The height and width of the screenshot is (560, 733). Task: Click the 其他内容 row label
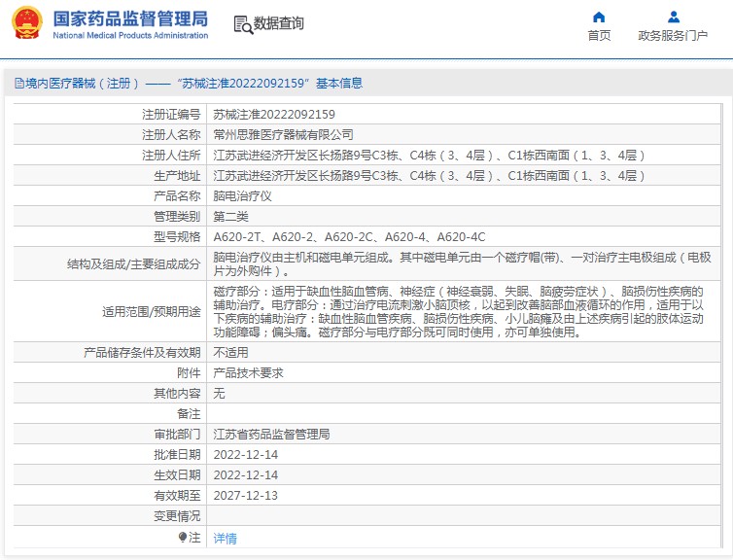click(177, 394)
